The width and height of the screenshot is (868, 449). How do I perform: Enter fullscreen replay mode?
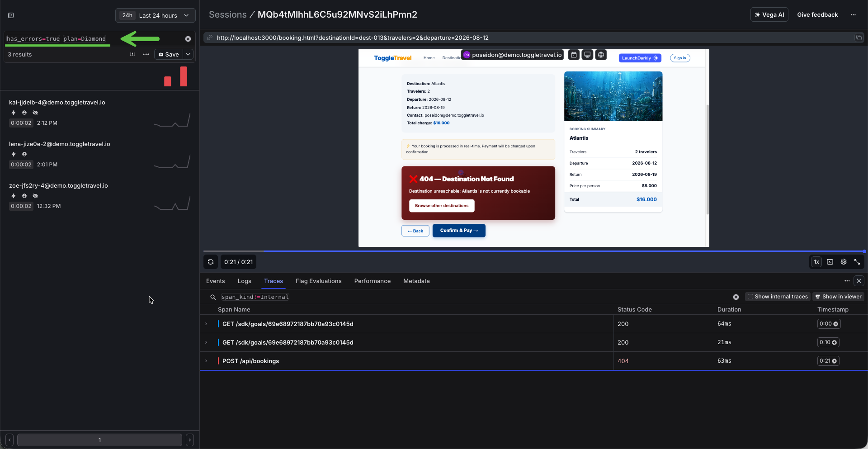857,262
